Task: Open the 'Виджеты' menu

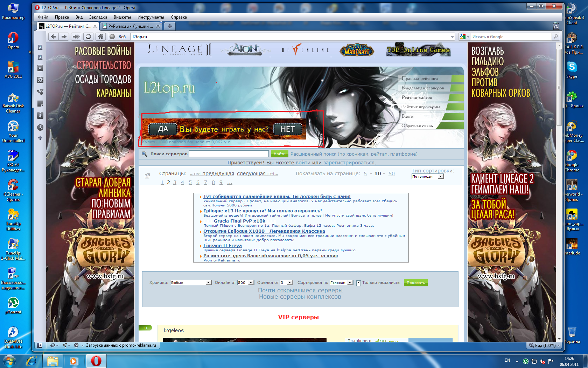Action: point(122,17)
